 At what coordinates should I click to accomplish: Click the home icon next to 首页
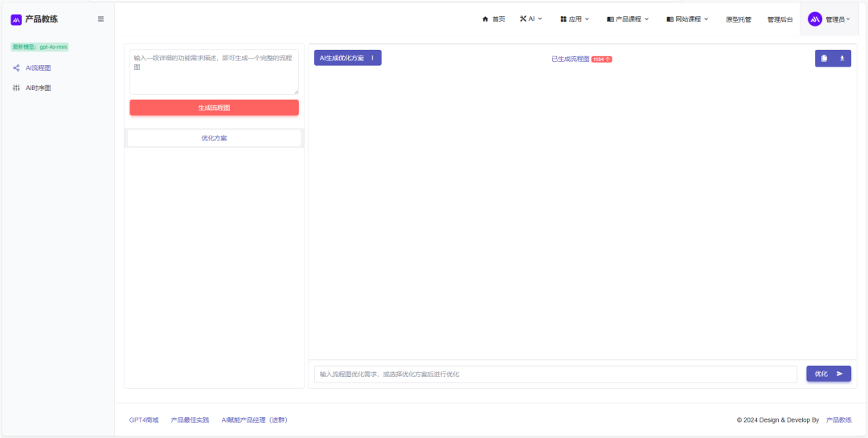coord(485,18)
